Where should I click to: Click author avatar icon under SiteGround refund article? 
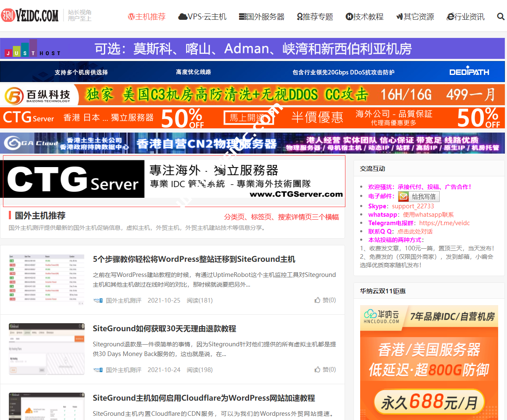tap(98, 370)
